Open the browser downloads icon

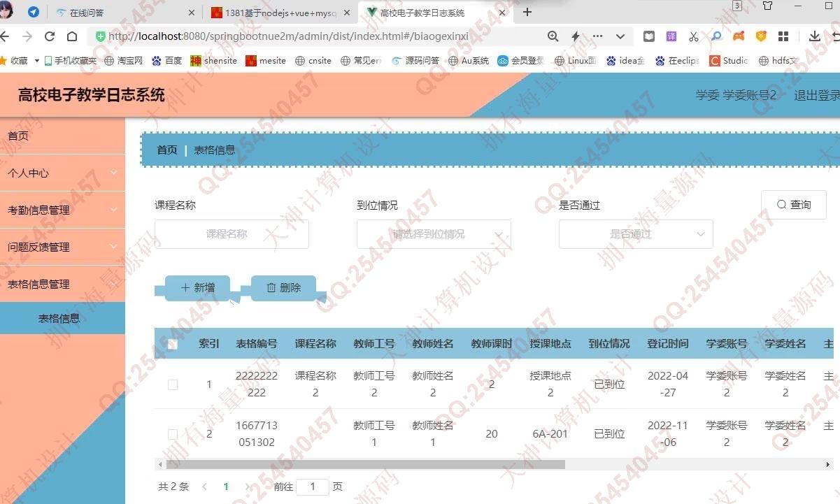[x=815, y=36]
